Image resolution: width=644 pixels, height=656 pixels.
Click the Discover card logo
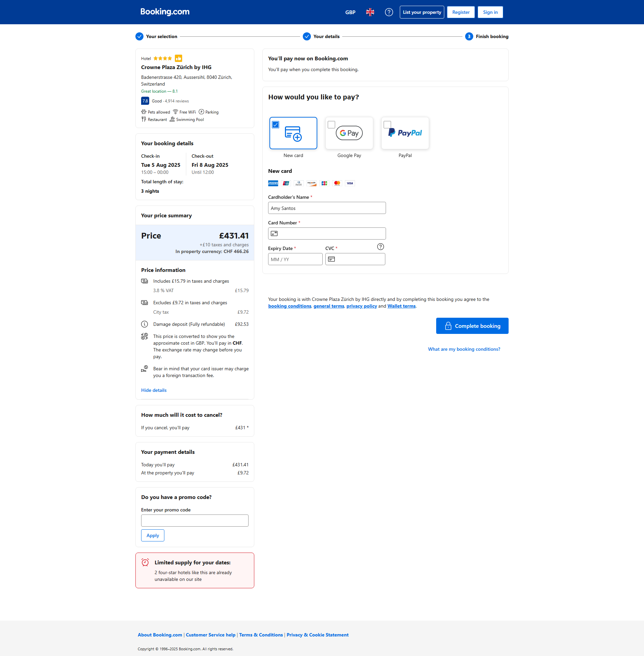312,183
